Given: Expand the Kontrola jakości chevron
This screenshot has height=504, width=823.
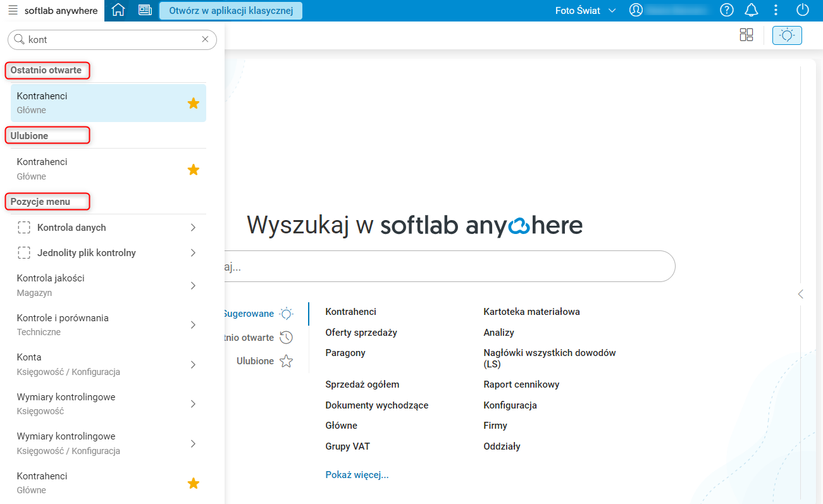Looking at the screenshot, I should pyautogui.click(x=193, y=286).
